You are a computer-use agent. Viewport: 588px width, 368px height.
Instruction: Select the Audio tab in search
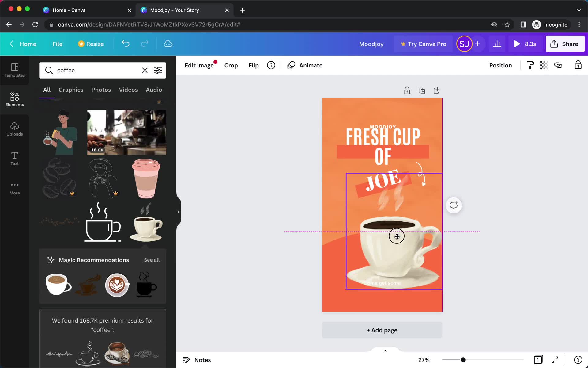[x=154, y=90]
